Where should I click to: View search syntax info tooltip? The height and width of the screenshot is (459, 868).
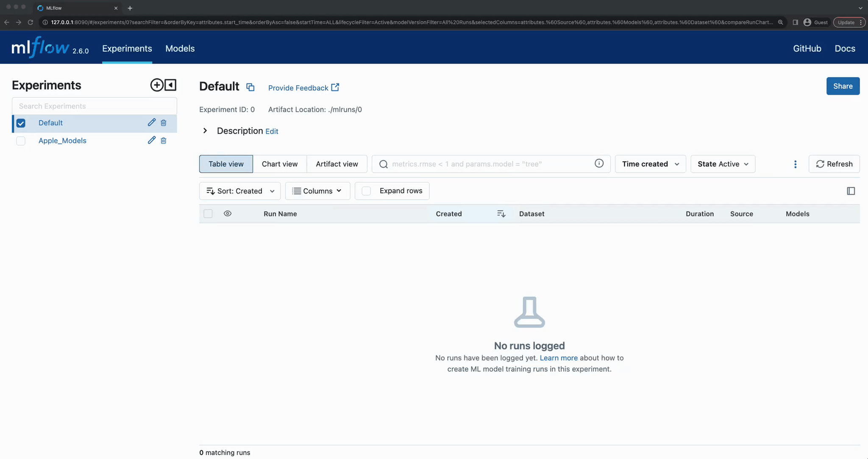click(599, 163)
